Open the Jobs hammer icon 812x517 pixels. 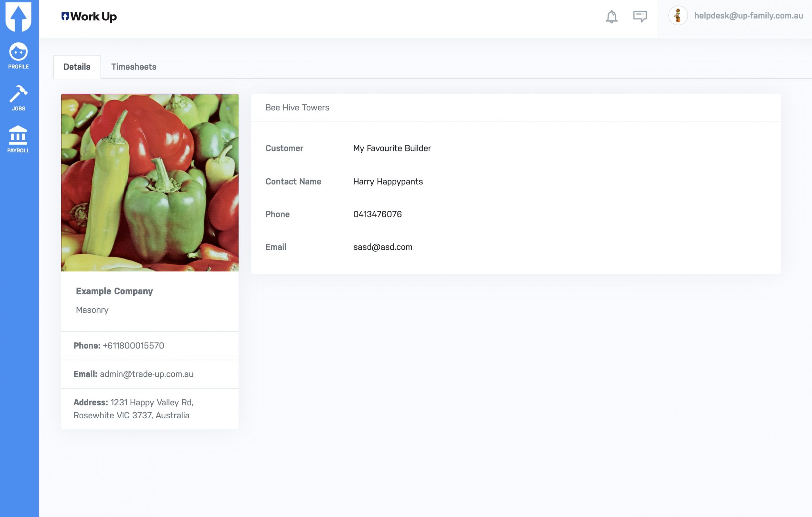pos(18,98)
